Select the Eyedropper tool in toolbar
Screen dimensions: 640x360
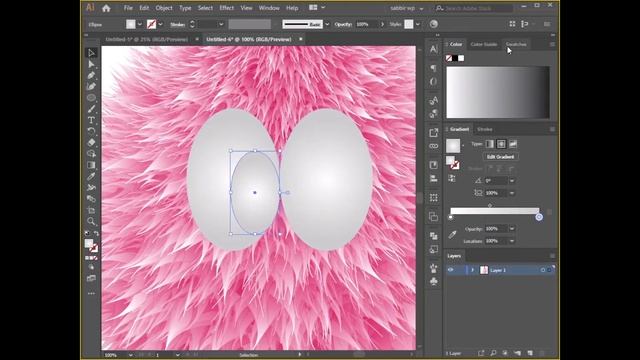tap(91, 176)
